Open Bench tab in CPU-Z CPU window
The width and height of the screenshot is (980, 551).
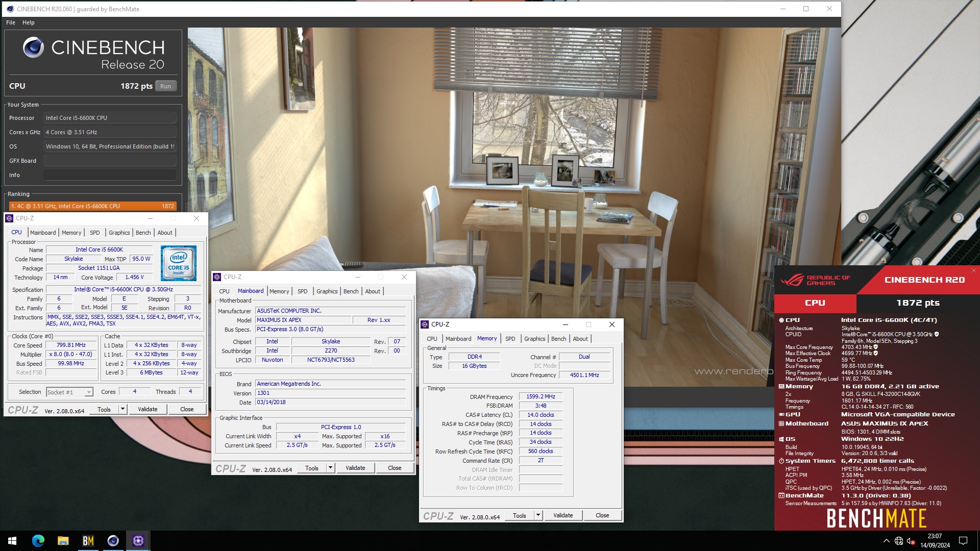[x=143, y=233]
